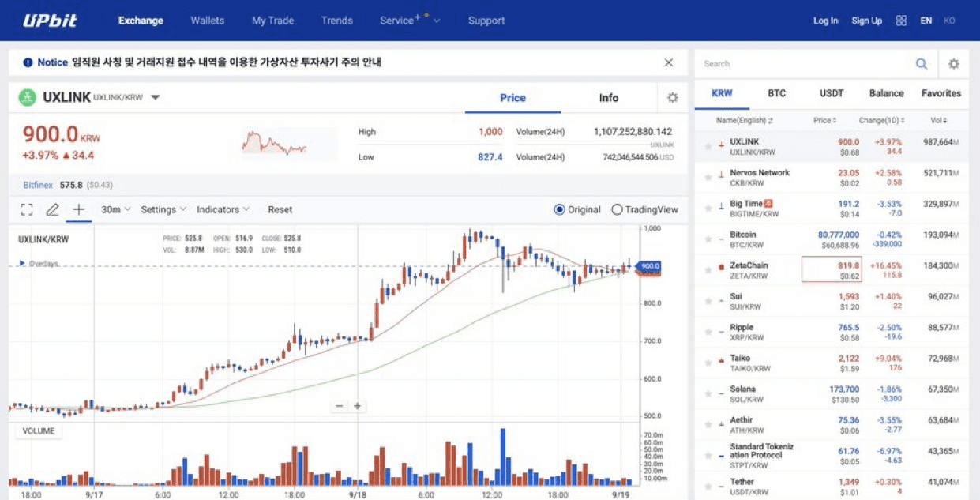Screen dimensions: 980x500
Task: Select the USDT market tab
Action: tap(832, 93)
